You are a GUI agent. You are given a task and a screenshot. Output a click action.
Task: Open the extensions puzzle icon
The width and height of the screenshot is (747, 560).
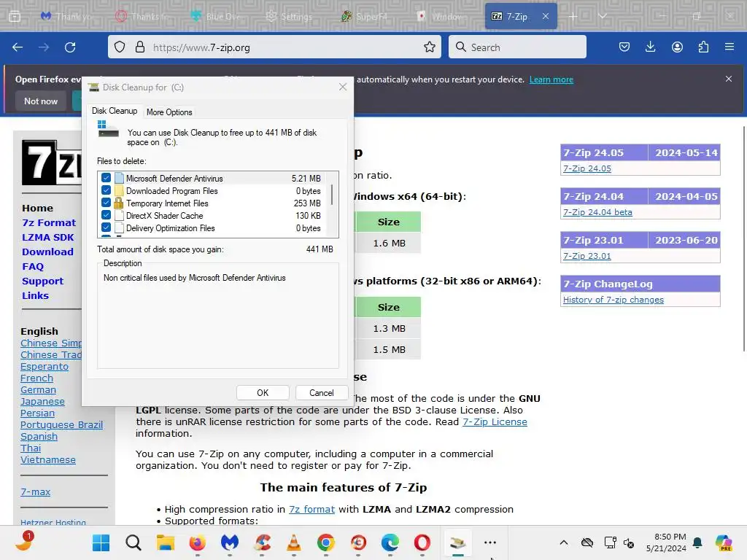pyautogui.click(x=703, y=47)
